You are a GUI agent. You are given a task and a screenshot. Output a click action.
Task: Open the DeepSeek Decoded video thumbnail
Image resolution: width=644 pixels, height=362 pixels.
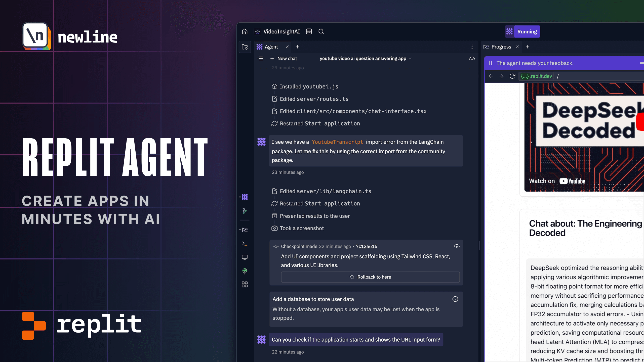[x=584, y=137]
